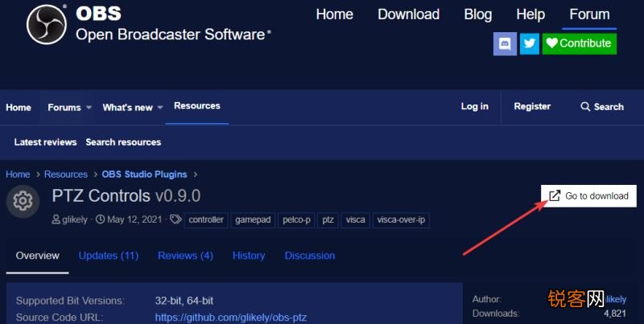This screenshot has width=644, height=324.
Task: Open the Twitter icon link
Action: click(530, 43)
